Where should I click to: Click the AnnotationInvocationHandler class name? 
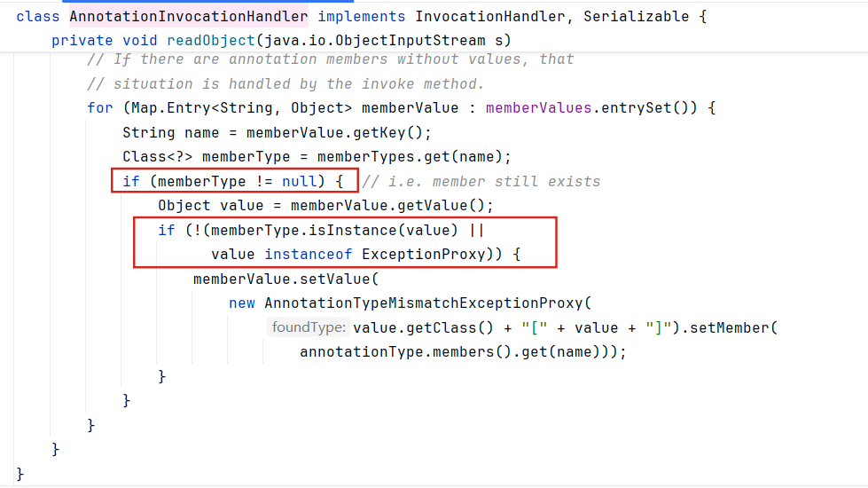click(x=189, y=17)
